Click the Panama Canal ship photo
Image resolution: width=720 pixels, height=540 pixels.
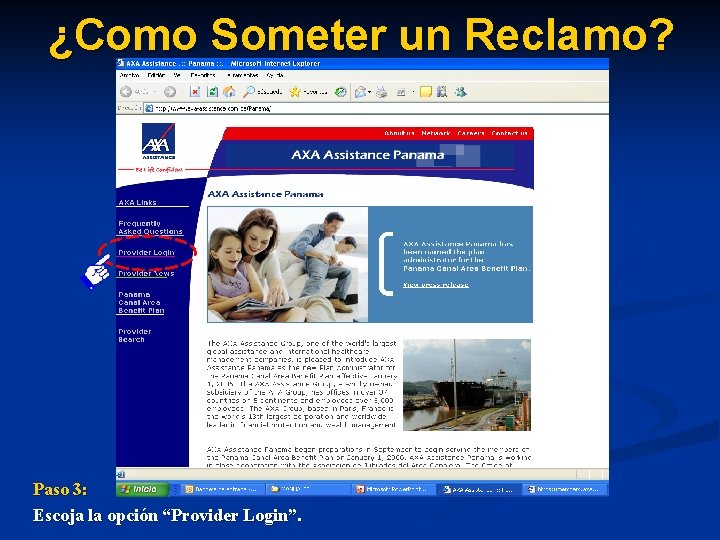tap(467, 385)
